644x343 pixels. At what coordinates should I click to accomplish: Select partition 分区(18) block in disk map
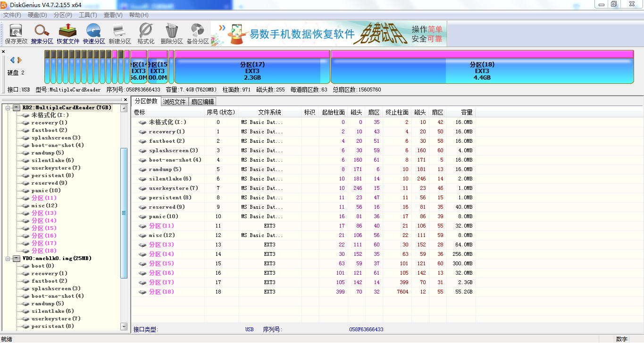482,67
